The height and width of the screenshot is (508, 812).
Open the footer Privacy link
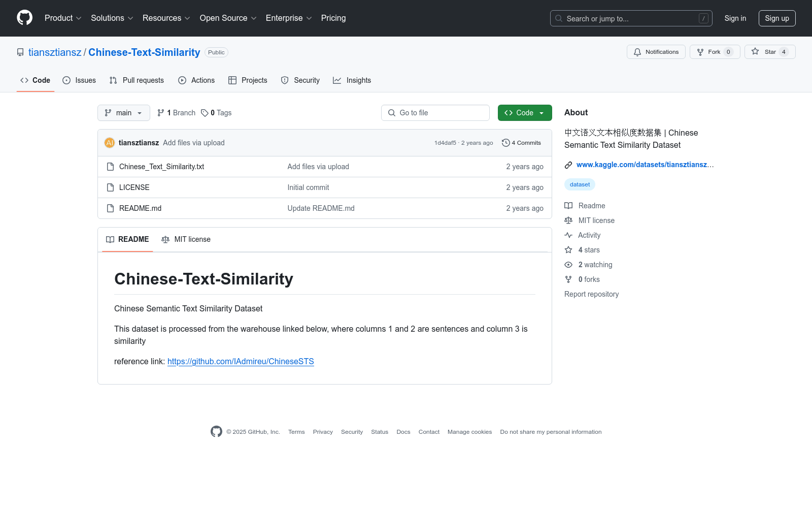tap(323, 432)
